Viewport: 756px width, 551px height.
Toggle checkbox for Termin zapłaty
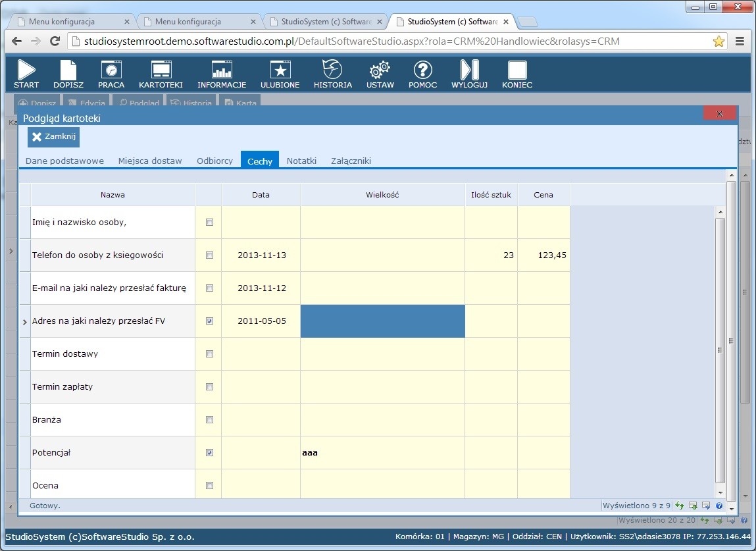coord(209,386)
